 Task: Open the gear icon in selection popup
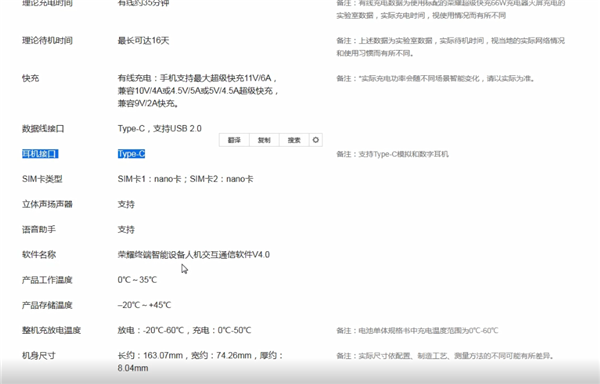coord(316,140)
